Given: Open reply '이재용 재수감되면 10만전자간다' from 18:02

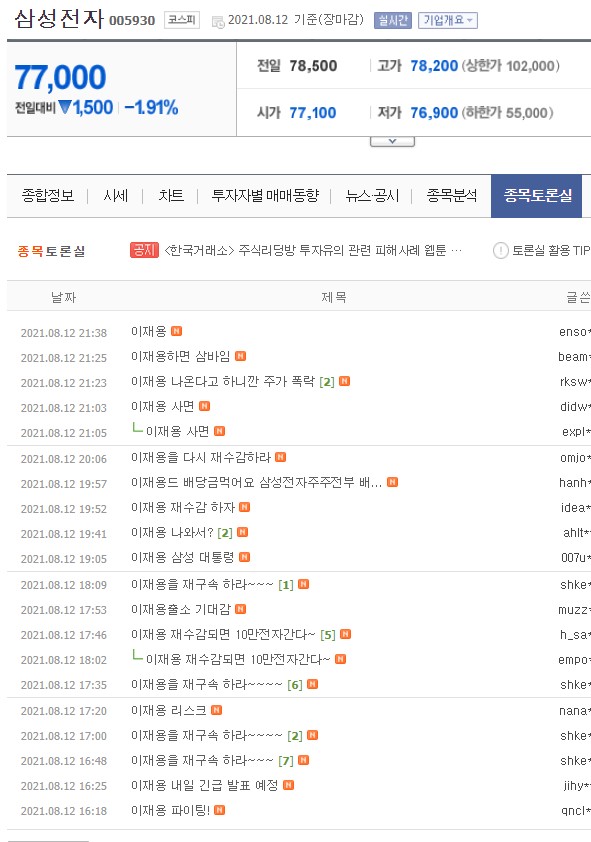Looking at the screenshot, I should (238, 659).
